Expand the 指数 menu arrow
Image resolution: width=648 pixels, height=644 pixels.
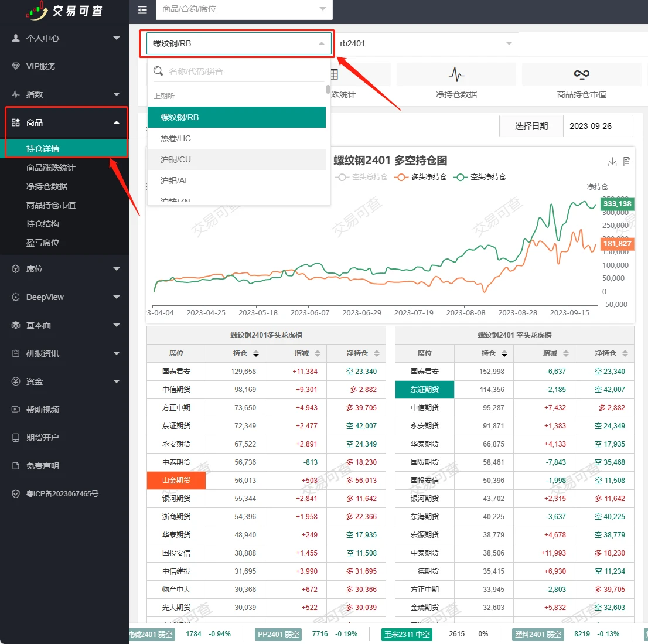coord(117,94)
